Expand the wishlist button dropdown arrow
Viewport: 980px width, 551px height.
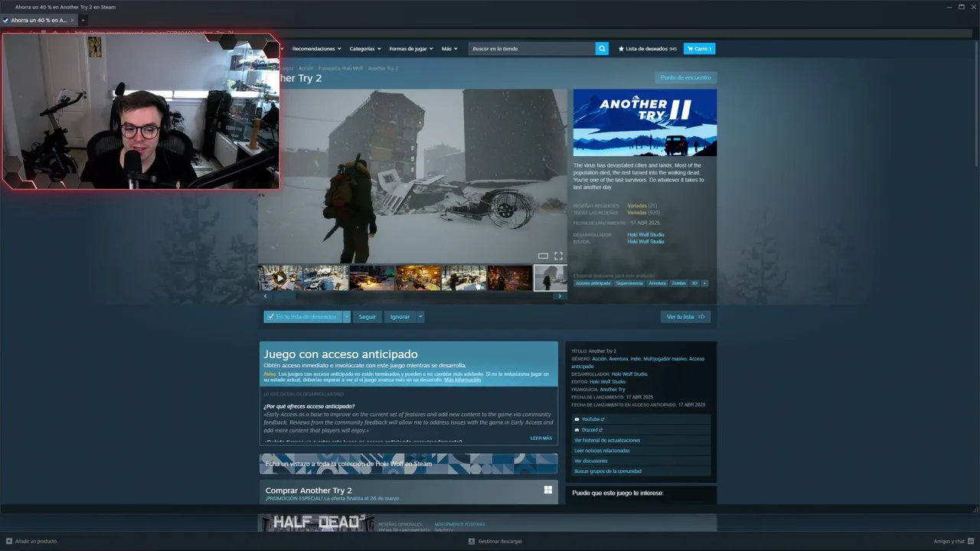pyautogui.click(x=346, y=317)
